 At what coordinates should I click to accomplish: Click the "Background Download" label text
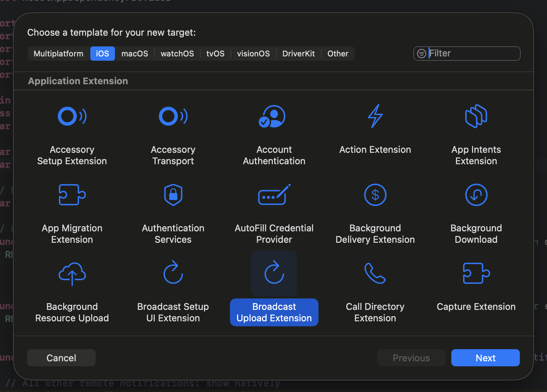pos(476,234)
